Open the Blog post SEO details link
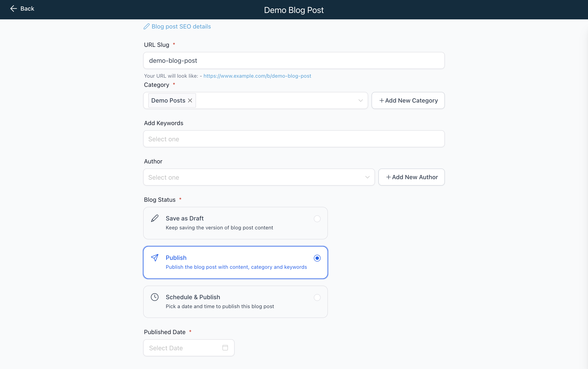Screen dimensions: 588x369 point(181,26)
